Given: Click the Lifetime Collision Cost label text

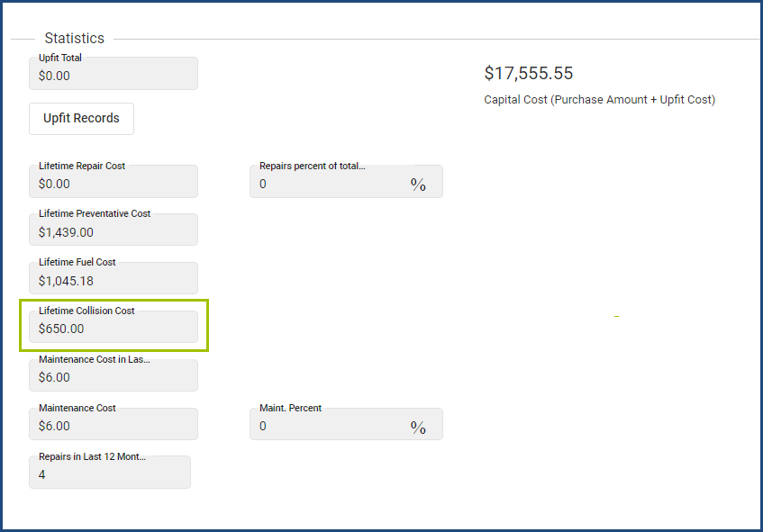Looking at the screenshot, I should click(x=86, y=311).
